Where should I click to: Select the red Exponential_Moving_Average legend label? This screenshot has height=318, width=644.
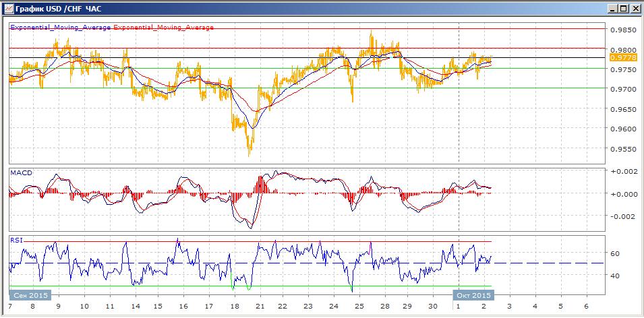point(164,28)
